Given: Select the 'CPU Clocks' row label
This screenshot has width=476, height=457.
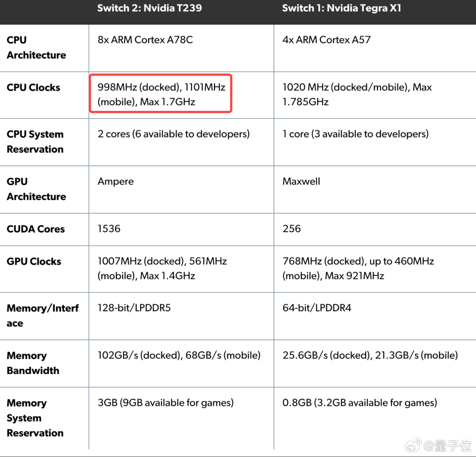Looking at the screenshot, I should coord(33,87).
